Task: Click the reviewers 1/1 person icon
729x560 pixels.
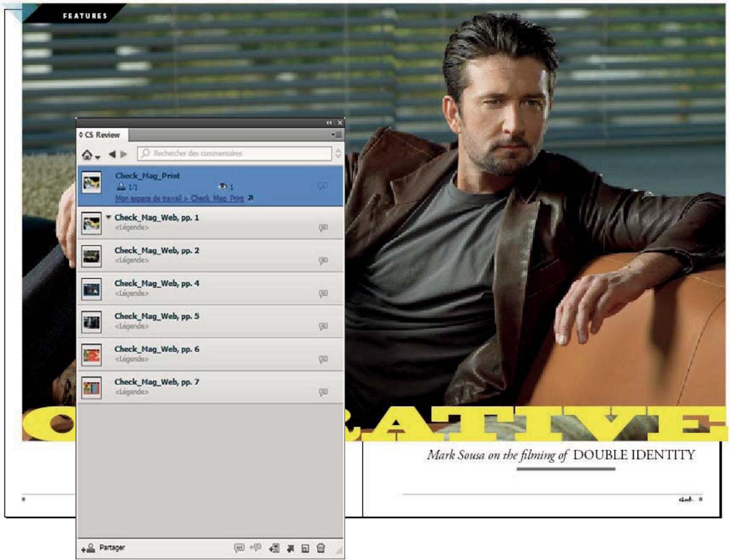Action: 121,187
